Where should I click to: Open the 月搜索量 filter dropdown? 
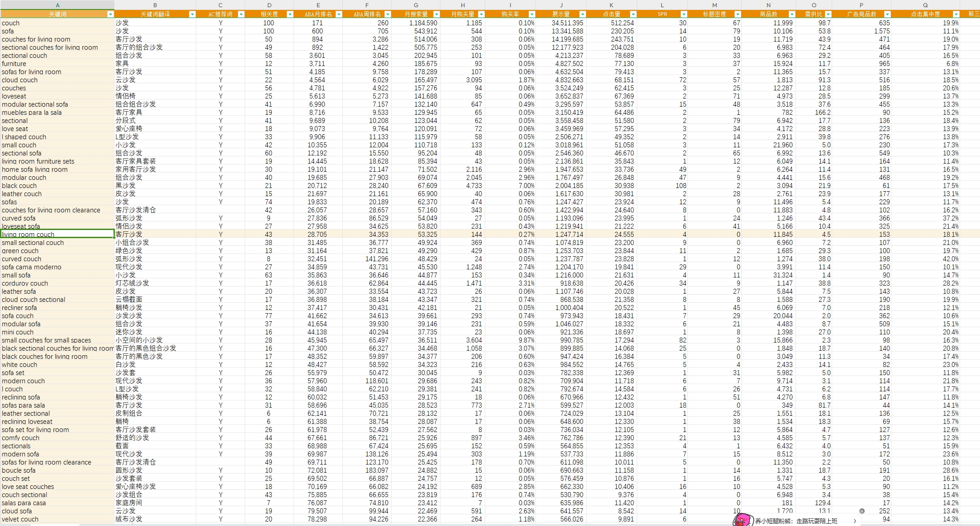(436, 14)
